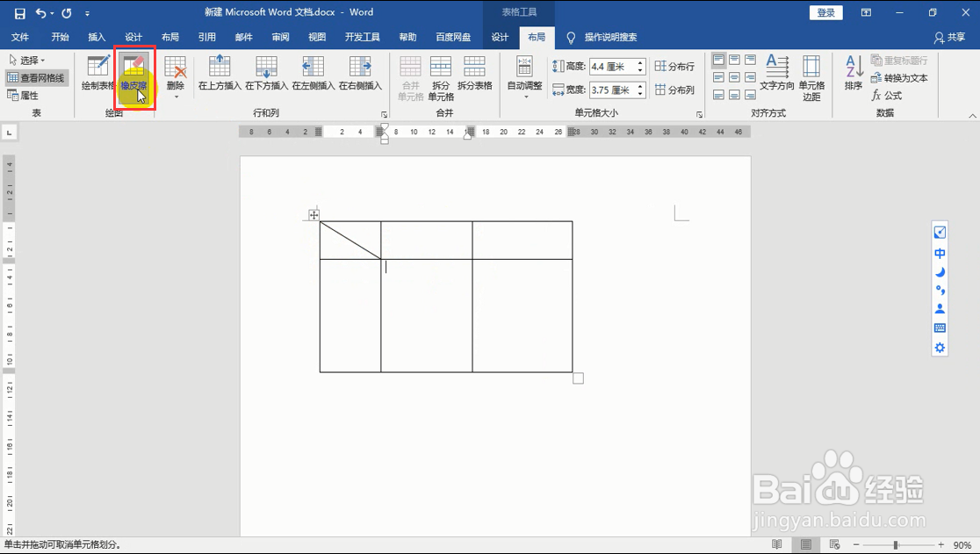Image resolution: width=980 pixels, height=554 pixels.
Task: Click the gear icon on the floating toolbar
Action: tap(940, 348)
